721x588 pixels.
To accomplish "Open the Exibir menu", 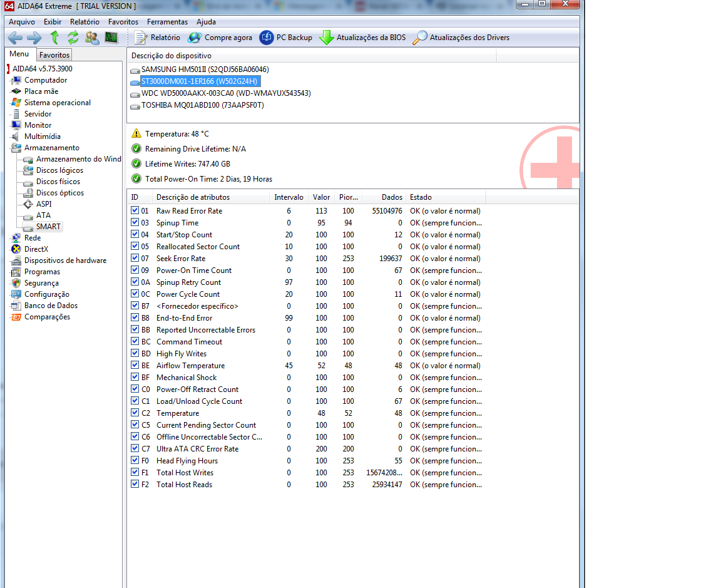I will (x=53, y=22).
